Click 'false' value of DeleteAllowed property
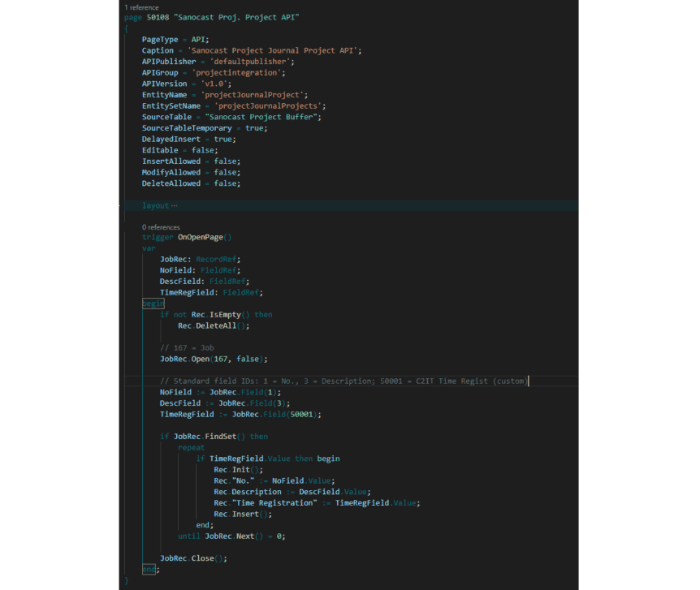The height and width of the screenshot is (590, 700). (x=226, y=183)
